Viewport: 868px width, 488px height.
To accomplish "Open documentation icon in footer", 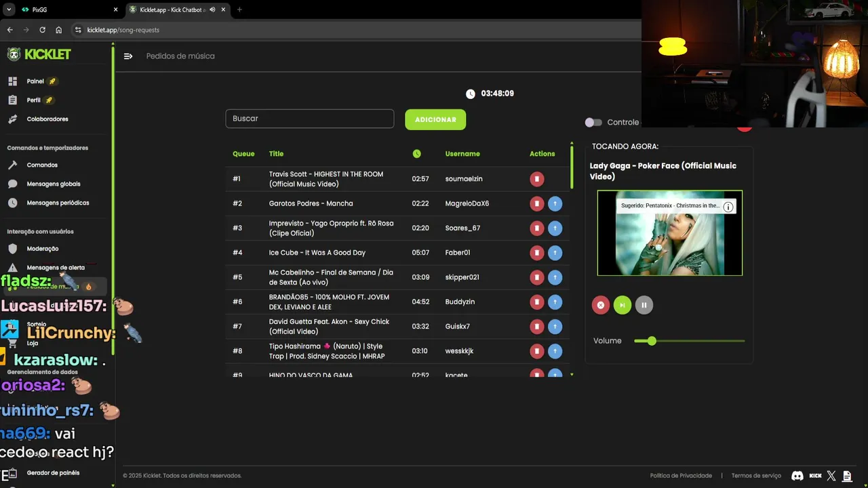I will pos(846,476).
